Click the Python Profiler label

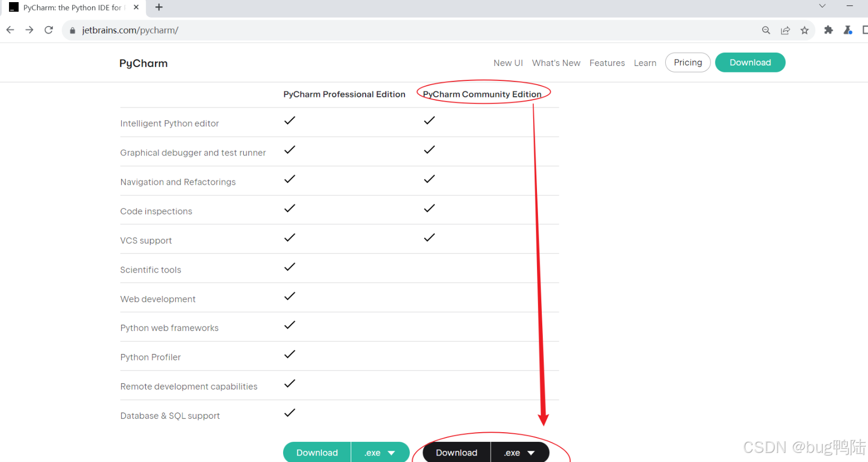point(151,357)
